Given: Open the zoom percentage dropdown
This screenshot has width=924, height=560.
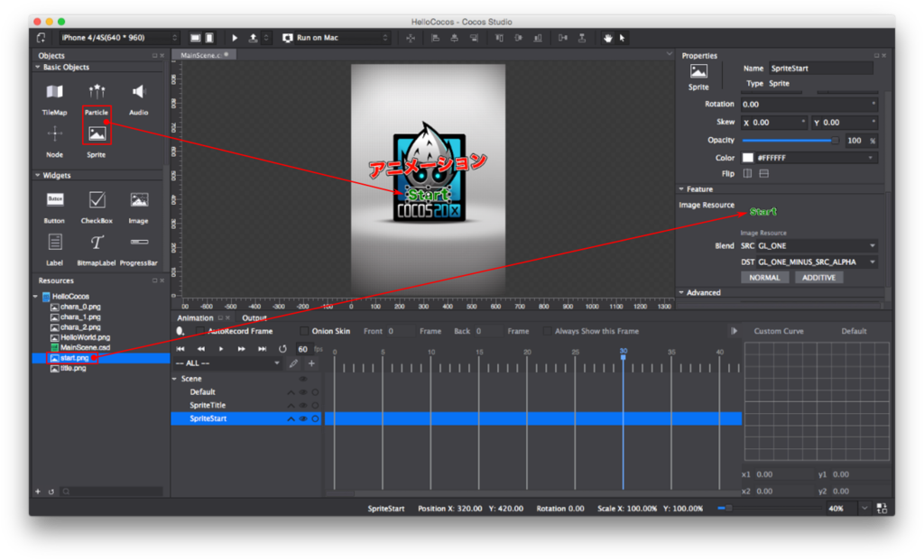Looking at the screenshot, I should click(864, 509).
